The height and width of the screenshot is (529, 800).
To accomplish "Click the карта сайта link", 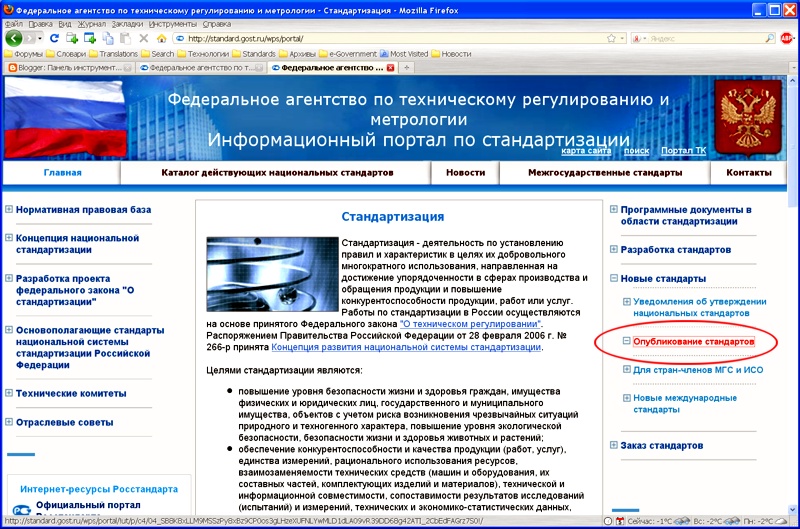I will click(x=586, y=150).
